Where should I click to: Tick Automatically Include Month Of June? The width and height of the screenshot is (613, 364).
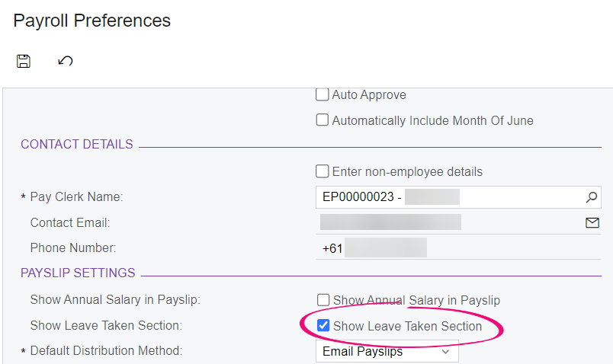tap(323, 120)
